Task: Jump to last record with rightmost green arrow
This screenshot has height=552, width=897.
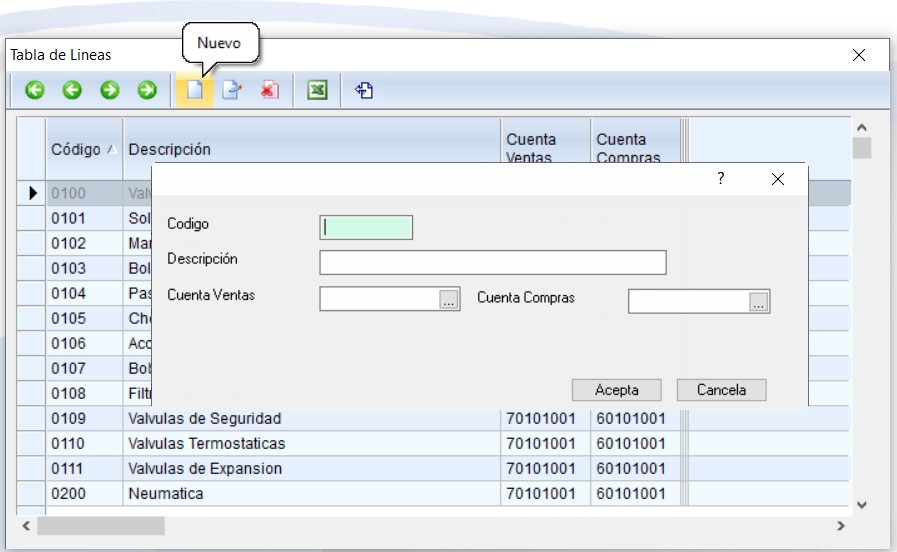Action: point(147,91)
